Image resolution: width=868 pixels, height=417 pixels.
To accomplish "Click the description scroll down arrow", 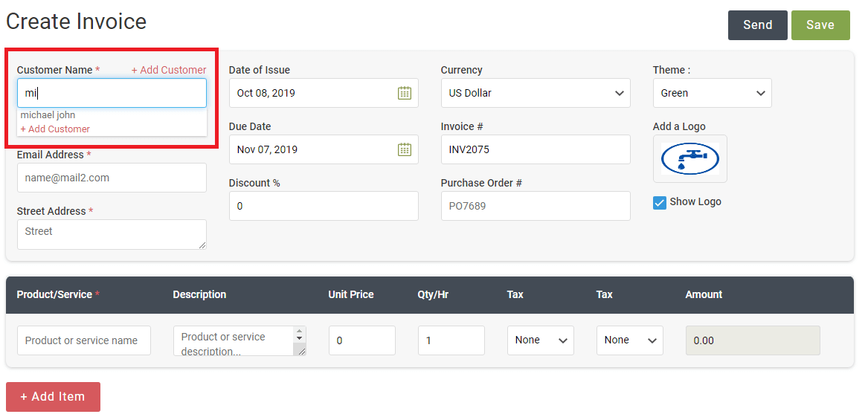I will (x=300, y=338).
